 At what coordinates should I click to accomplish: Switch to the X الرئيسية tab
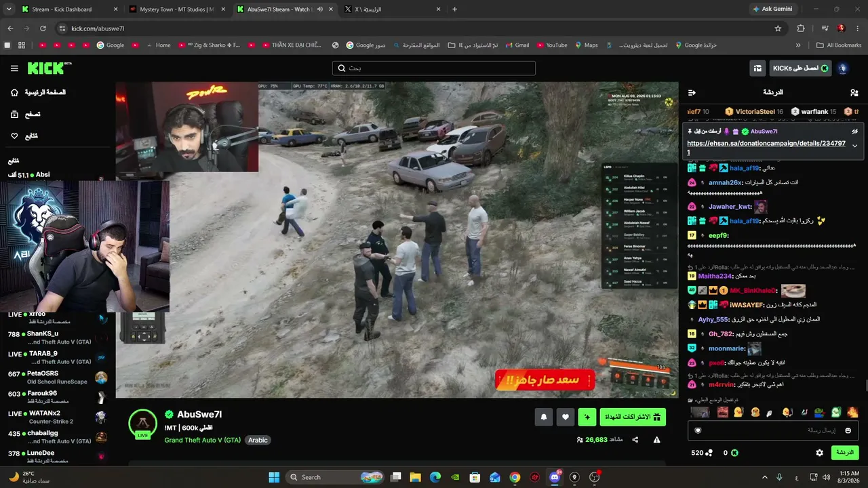point(393,9)
